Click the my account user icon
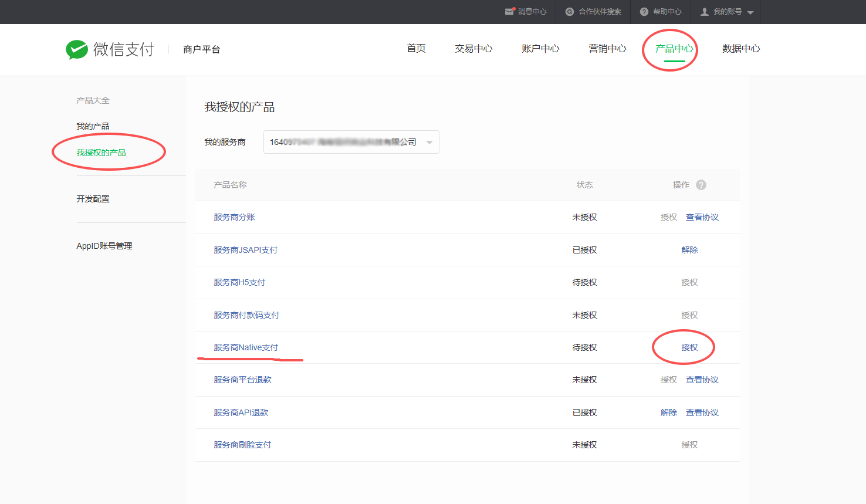This screenshot has width=866, height=504. 705,12
